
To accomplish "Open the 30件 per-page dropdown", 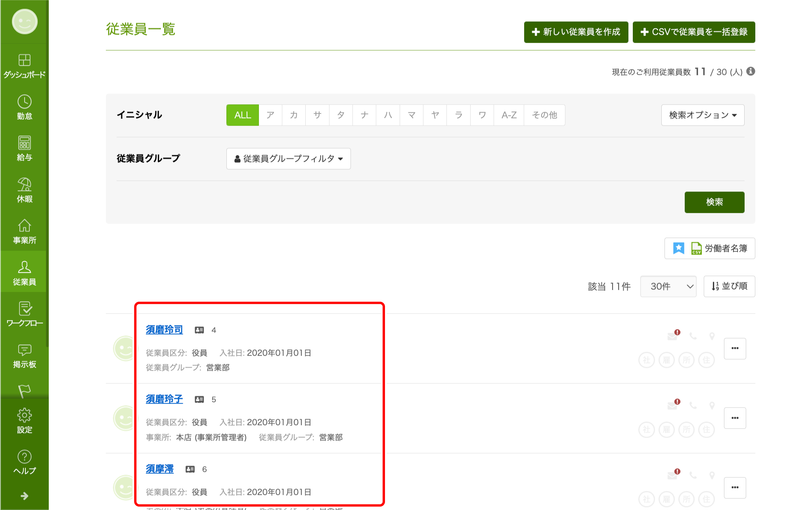I will click(668, 286).
